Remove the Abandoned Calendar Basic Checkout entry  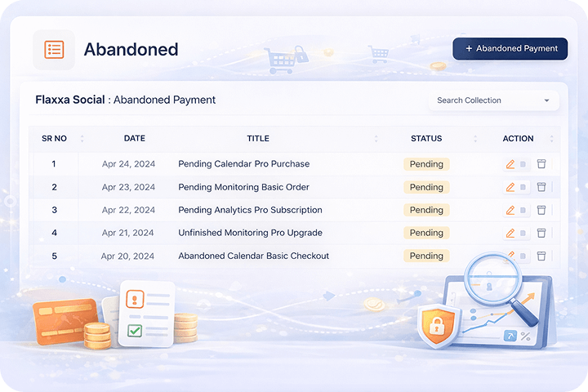[540, 256]
